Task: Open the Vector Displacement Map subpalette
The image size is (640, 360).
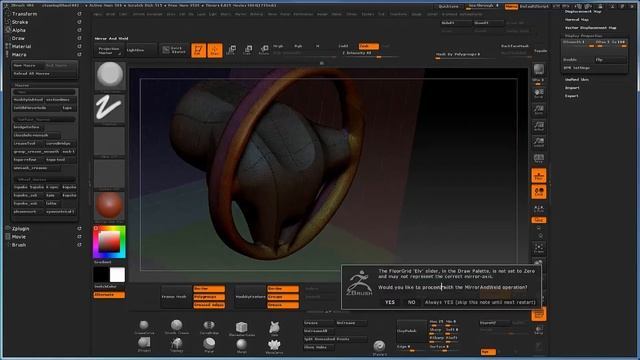Action: (x=591, y=28)
